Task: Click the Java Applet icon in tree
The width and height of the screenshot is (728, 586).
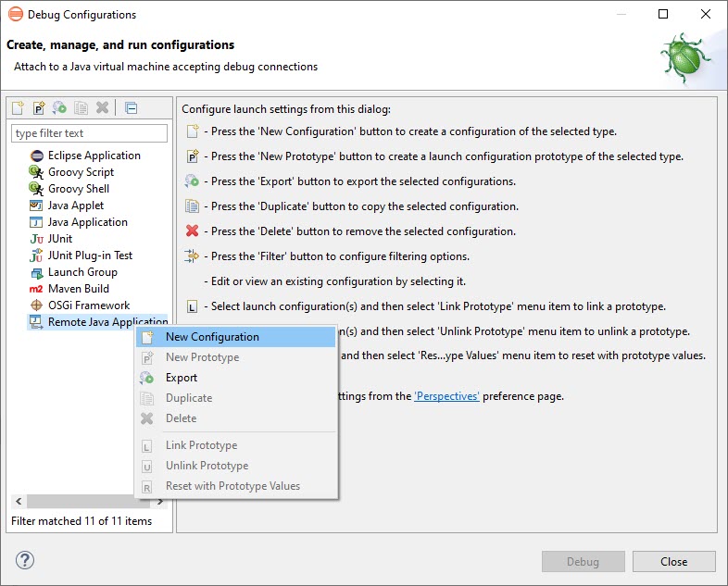Action: [x=36, y=206]
